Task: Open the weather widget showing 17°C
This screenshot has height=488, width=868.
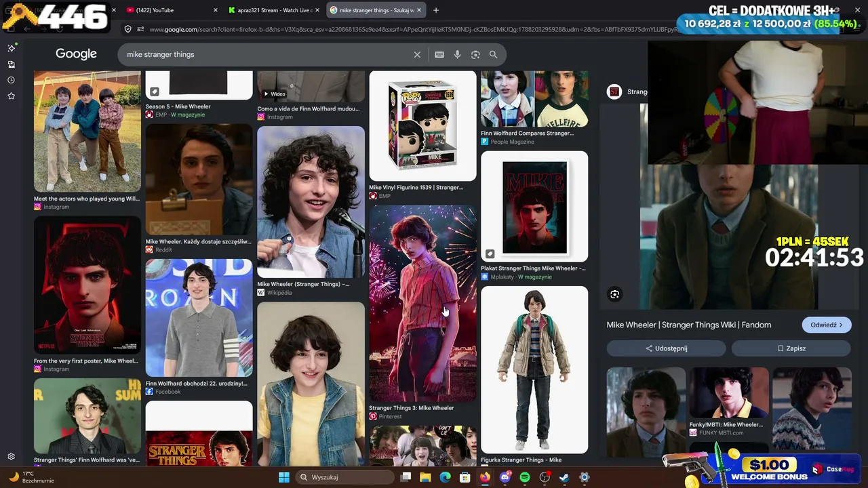Action: click(31, 477)
